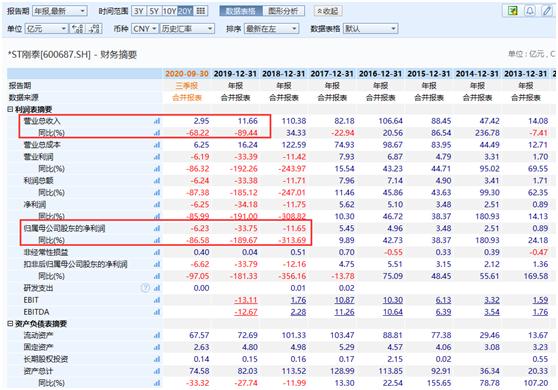Open chart icon for EBITDA row
This screenshot has width=558, height=390.
click(157, 312)
